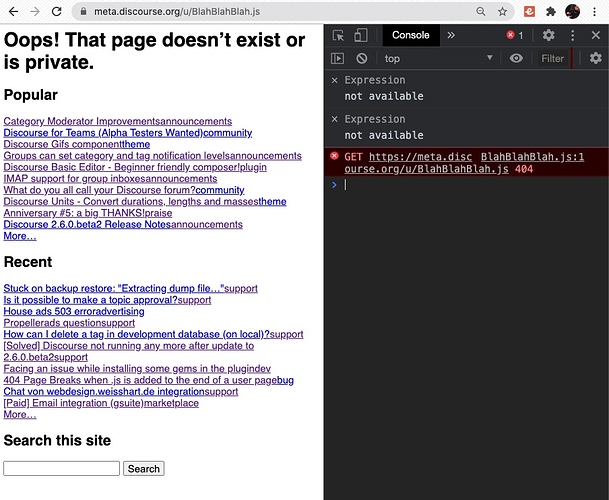Click the red error count badge
This screenshot has height=500, width=609.
coord(515,35)
